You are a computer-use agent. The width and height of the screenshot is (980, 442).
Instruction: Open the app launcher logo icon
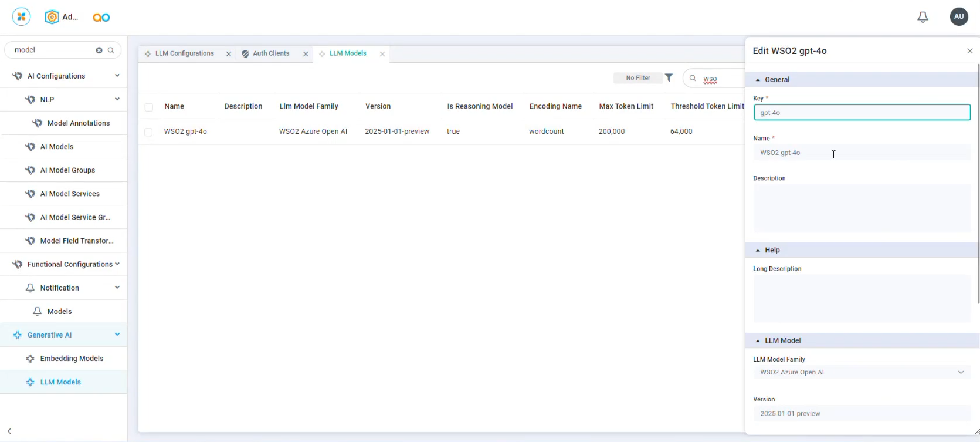tap(21, 17)
